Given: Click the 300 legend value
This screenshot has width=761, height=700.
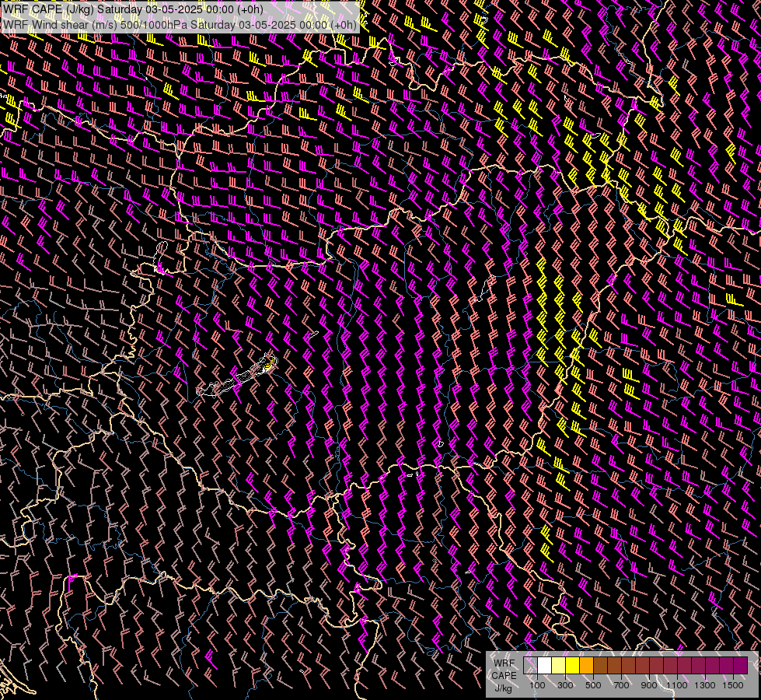Looking at the screenshot, I should pos(565,685).
